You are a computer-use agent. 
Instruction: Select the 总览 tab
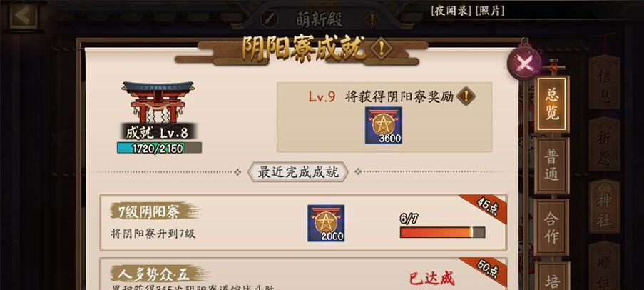(552, 104)
